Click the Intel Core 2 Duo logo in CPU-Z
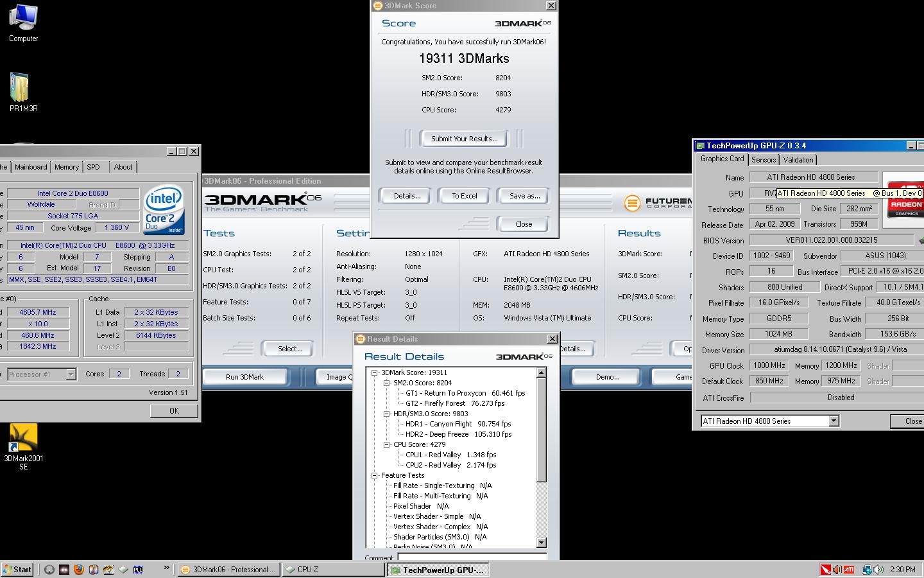924x578 pixels. coord(164,210)
